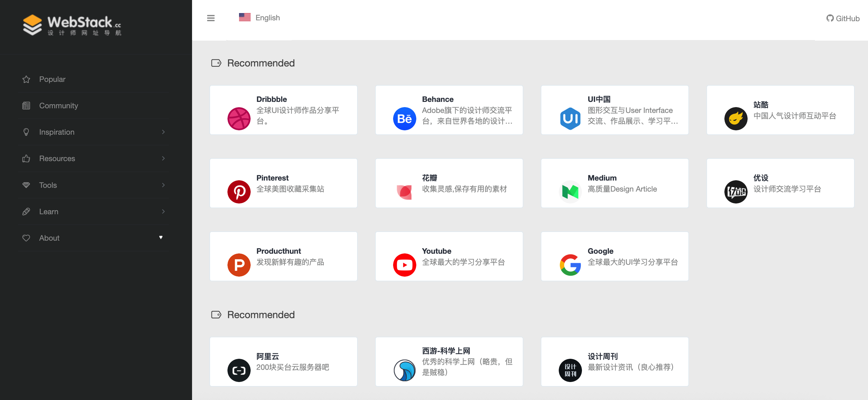The height and width of the screenshot is (400, 868).
Task: Click the heart badge beside About
Action: pos(161,237)
